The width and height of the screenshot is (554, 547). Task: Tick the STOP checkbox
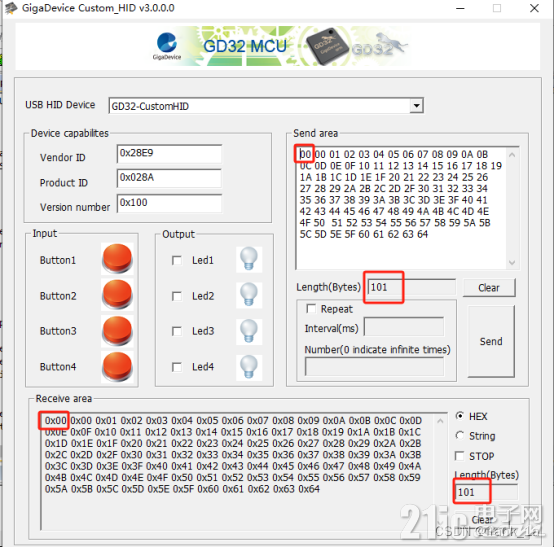pos(459,456)
